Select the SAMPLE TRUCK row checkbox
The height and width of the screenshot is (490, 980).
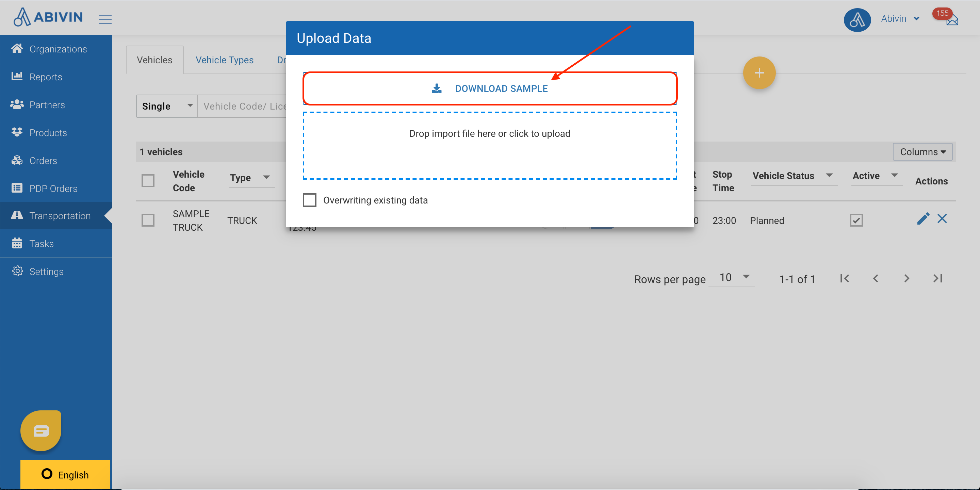point(148,220)
